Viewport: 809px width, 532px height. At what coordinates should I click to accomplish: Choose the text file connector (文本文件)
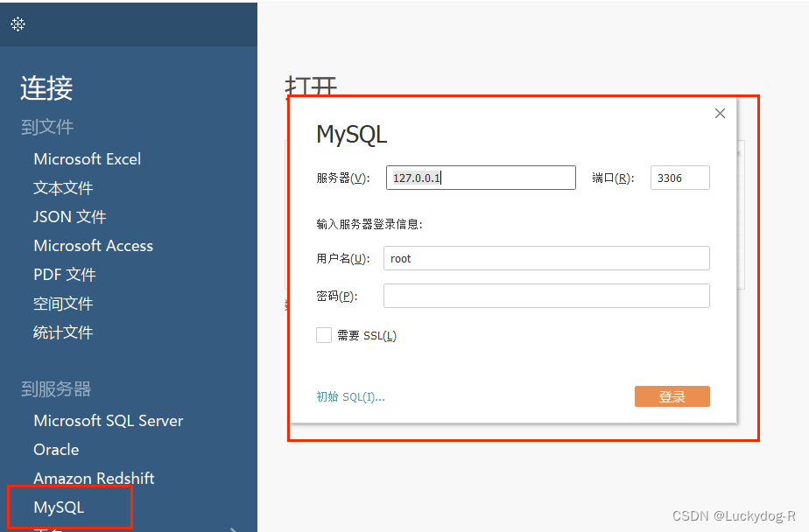pyautogui.click(x=63, y=188)
